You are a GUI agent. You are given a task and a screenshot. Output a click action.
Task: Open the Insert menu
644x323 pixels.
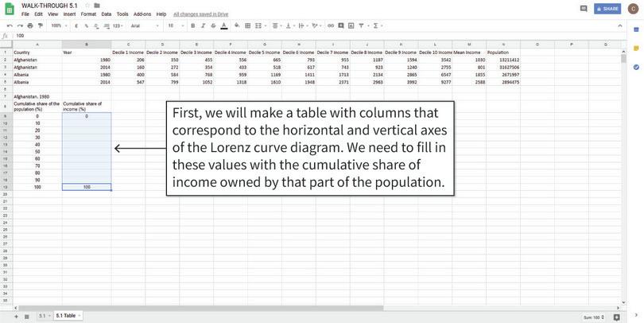click(69, 14)
